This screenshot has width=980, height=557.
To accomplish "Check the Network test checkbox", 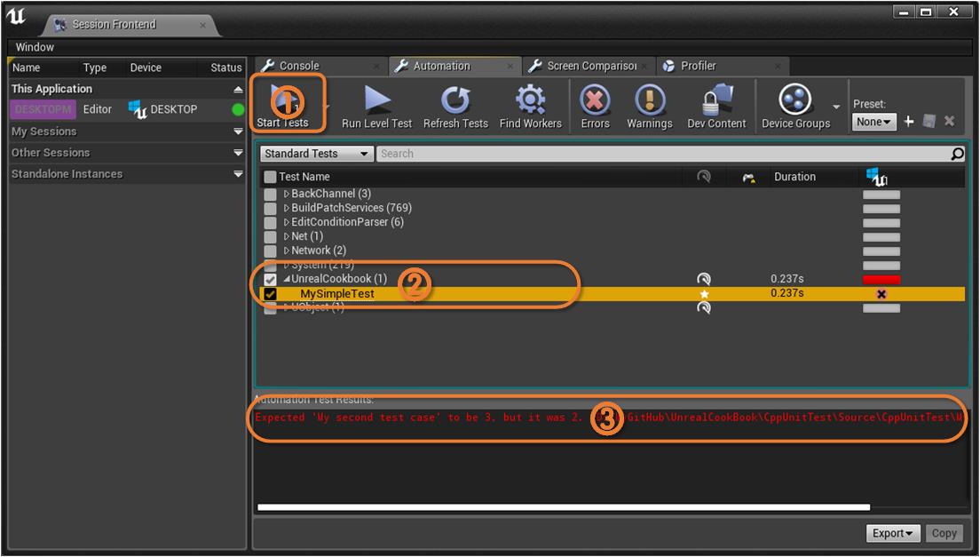I will (270, 251).
